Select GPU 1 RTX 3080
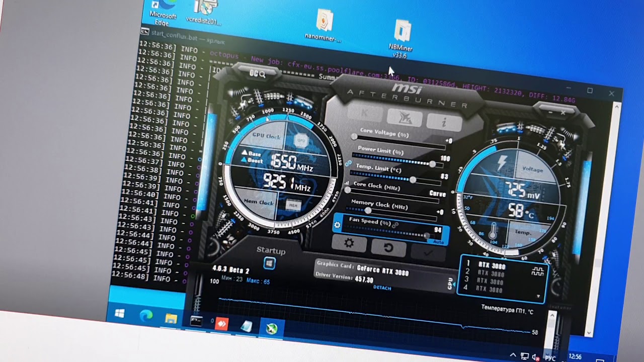 487,265
